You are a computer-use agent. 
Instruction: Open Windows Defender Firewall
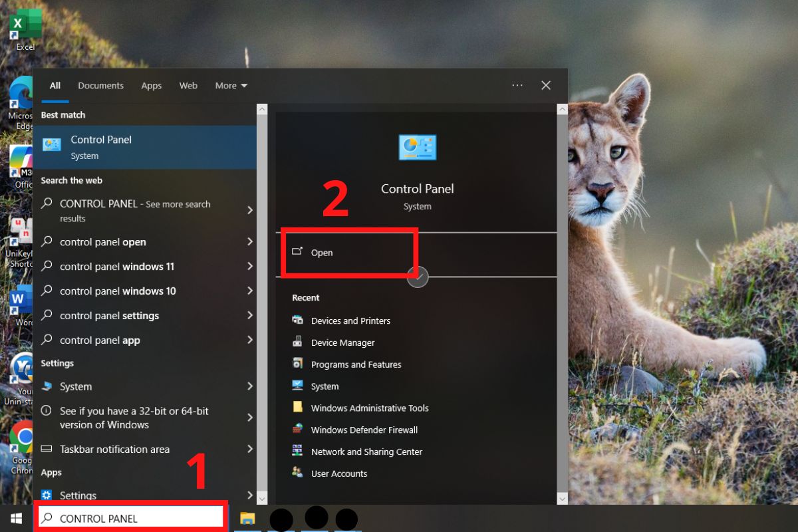pyautogui.click(x=364, y=430)
